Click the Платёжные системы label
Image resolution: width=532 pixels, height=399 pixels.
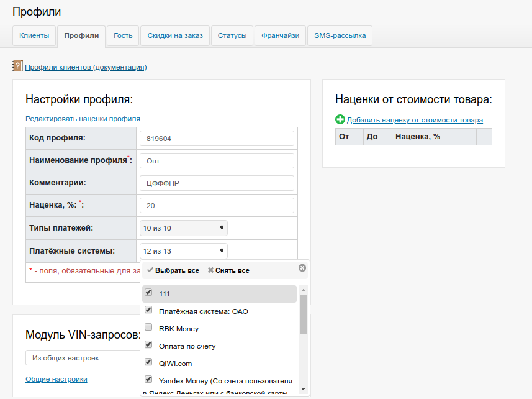[72, 251]
